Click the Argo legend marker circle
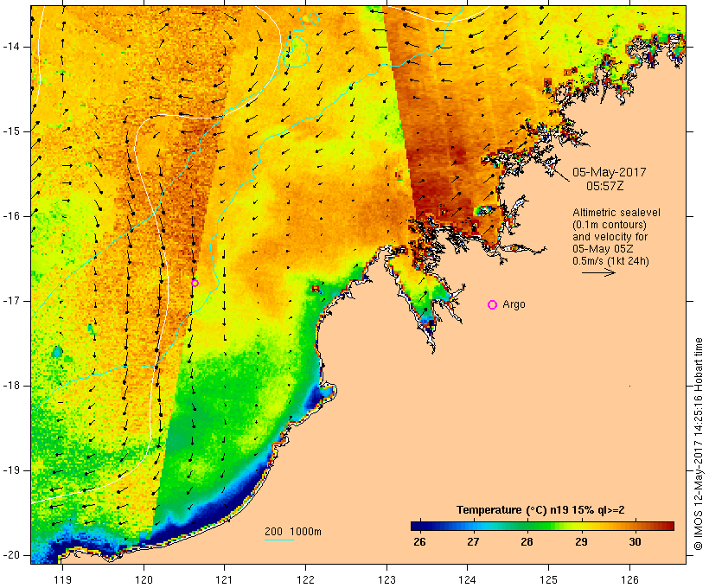 [x=493, y=305]
